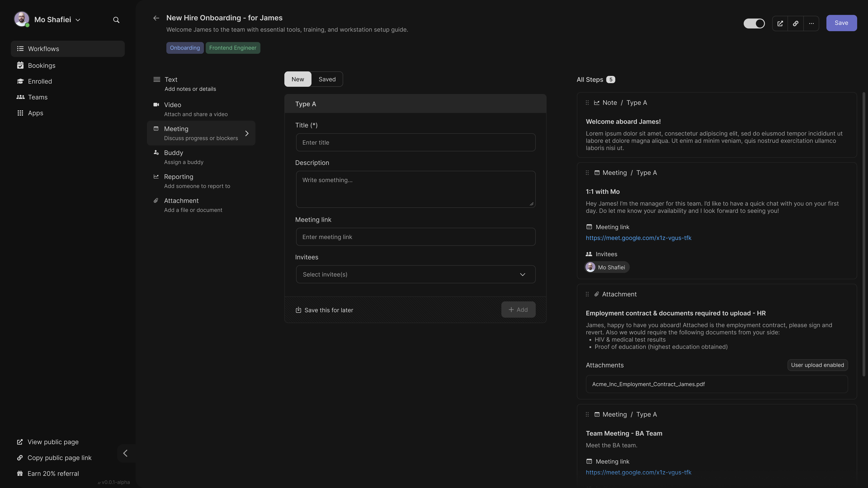Switch to the New tab

[x=298, y=79]
